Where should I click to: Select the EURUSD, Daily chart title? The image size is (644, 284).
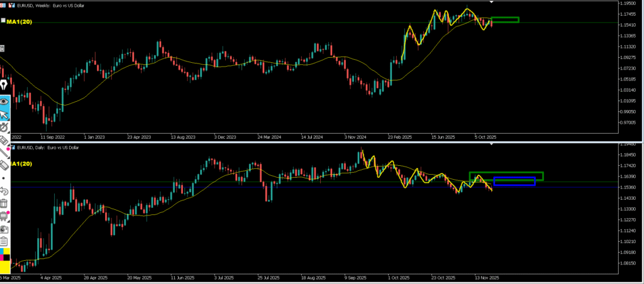pos(48,147)
